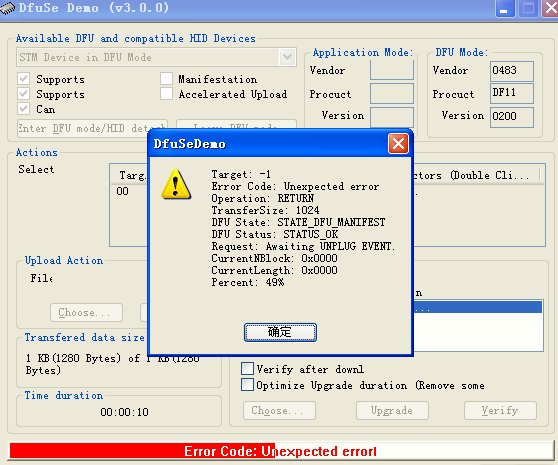Viewport: 558px width, 465px height.
Task: Click the Upgrade button
Action: click(x=392, y=411)
